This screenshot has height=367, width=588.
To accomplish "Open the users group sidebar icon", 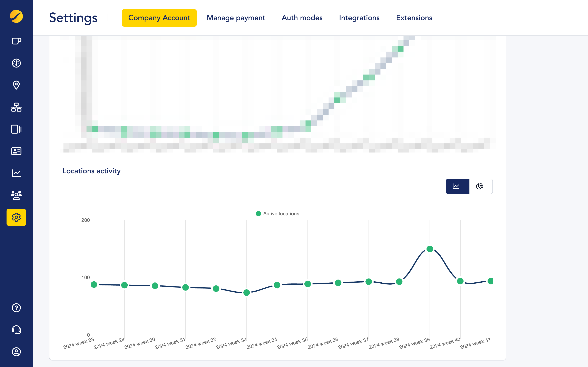I will pos(16,195).
